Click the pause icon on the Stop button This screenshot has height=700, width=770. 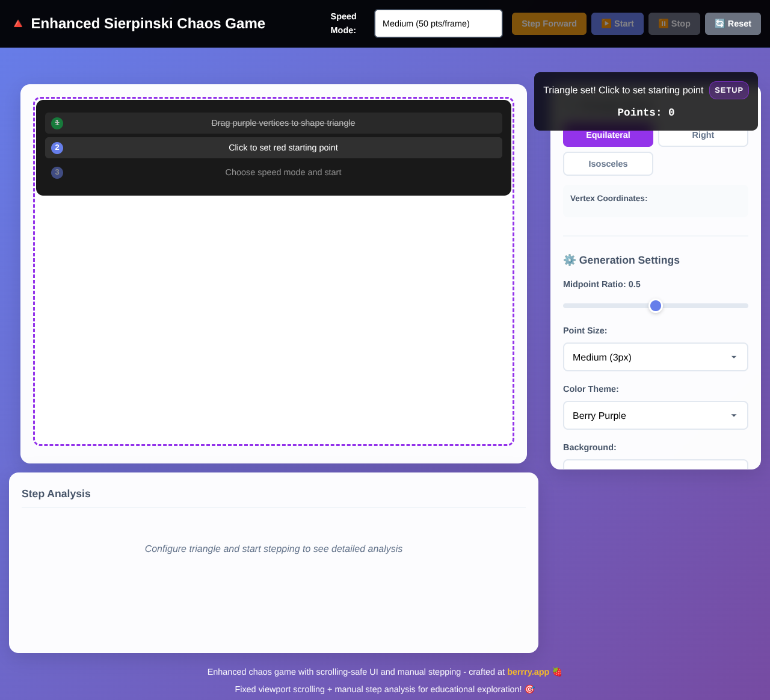[x=664, y=23]
